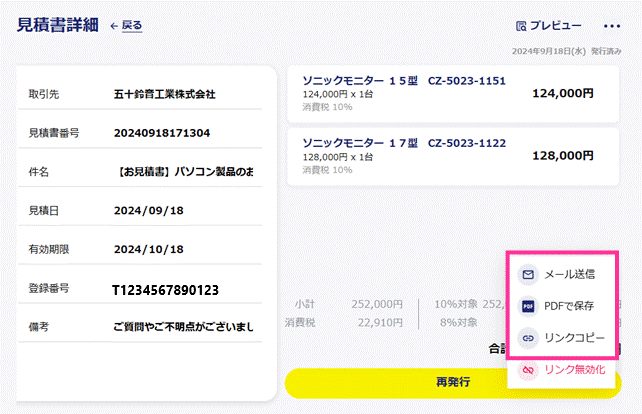Click the broken link disable icon
The width and height of the screenshot is (642, 414).
(528, 370)
